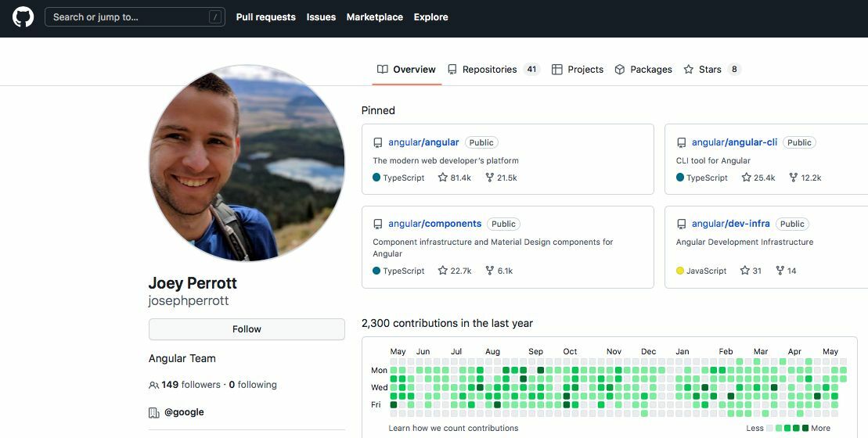Open the 0 following link

click(x=253, y=384)
